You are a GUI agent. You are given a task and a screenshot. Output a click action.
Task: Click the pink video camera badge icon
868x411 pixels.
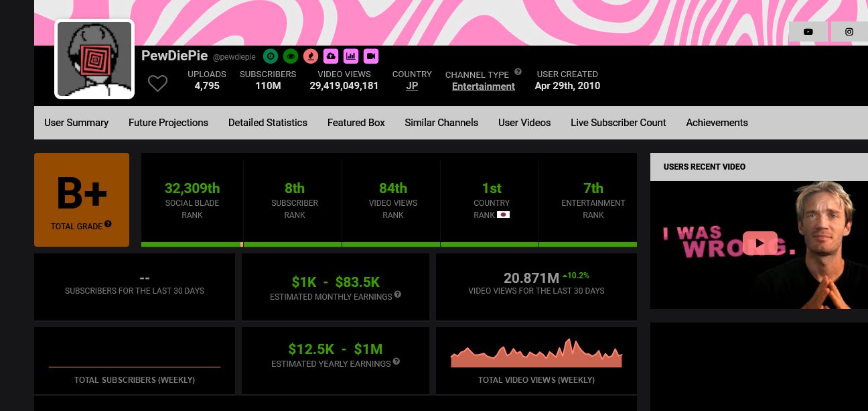pos(371,56)
